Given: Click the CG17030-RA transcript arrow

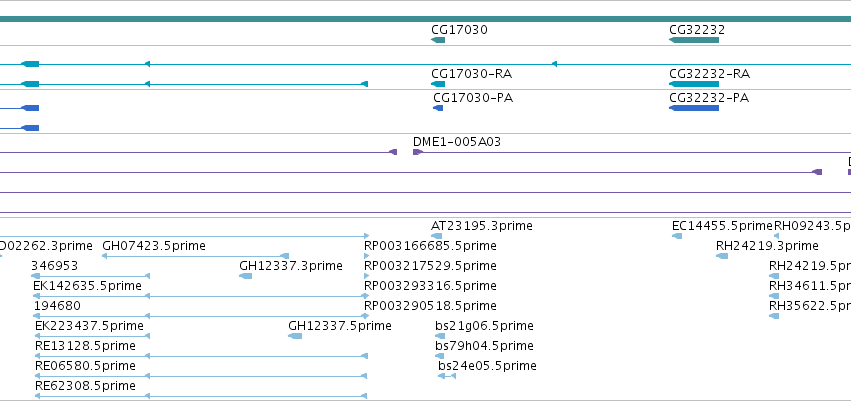Looking at the screenshot, I should [438, 84].
